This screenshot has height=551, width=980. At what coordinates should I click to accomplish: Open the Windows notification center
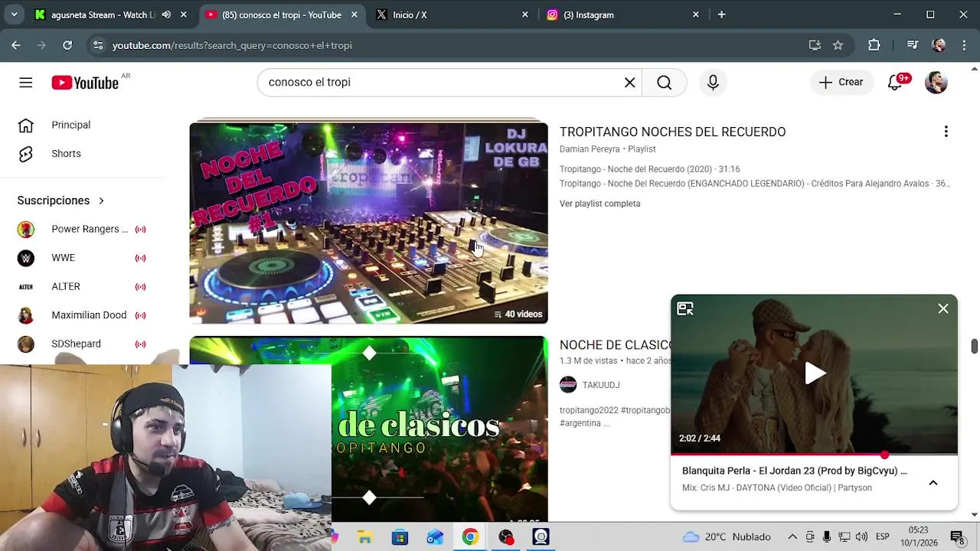956,536
